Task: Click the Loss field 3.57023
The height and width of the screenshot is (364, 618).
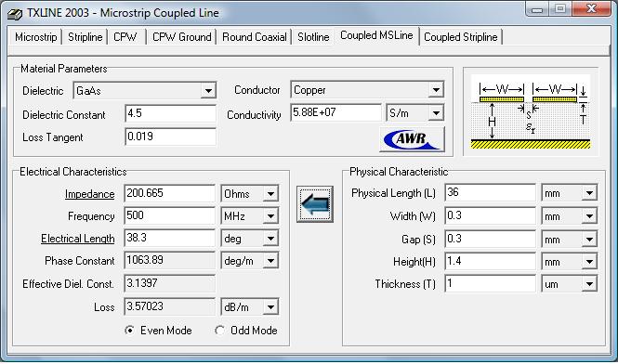Action: point(169,306)
